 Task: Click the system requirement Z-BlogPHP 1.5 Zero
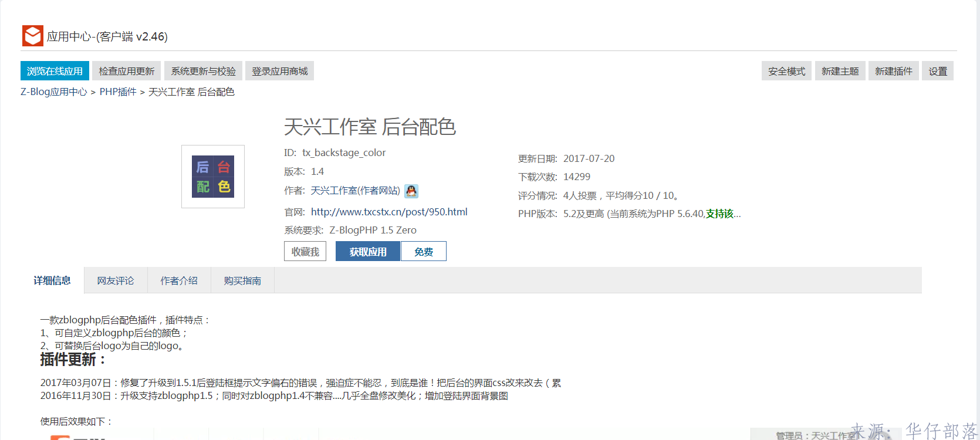pyautogui.click(x=373, y=230)
